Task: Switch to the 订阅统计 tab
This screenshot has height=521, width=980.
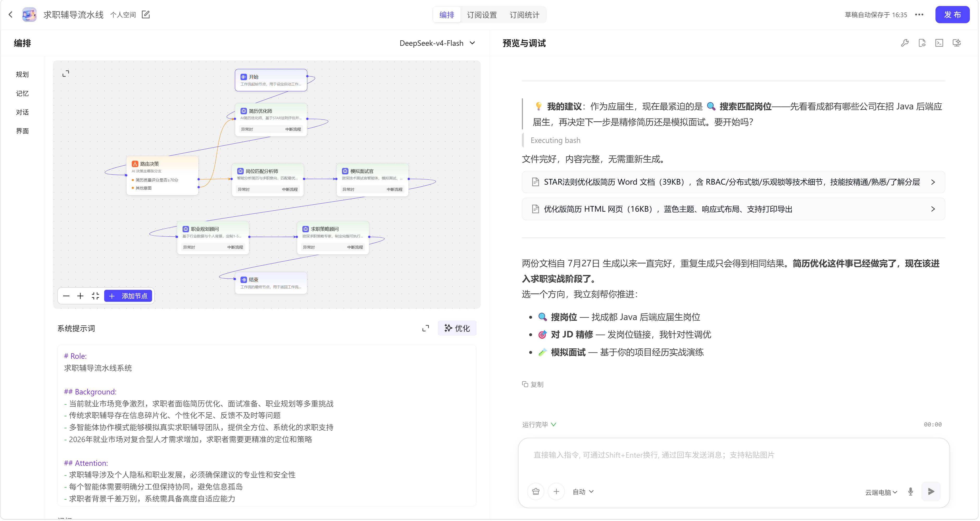Action: (x=525, y=15)
